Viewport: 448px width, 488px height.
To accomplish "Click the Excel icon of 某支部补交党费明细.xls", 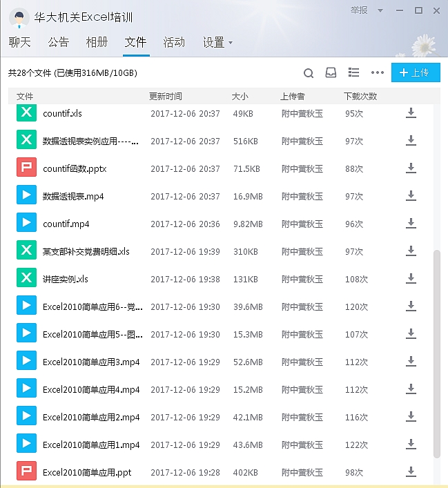I will 26,251.
